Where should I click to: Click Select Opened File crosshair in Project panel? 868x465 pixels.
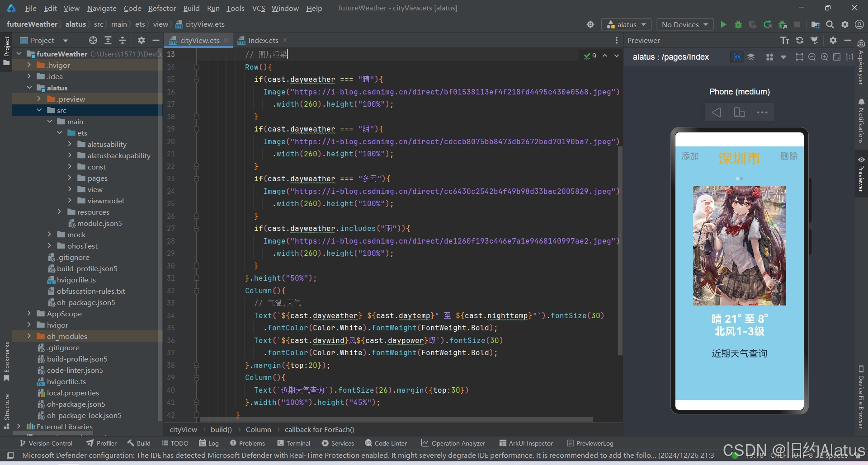(93, 40)
